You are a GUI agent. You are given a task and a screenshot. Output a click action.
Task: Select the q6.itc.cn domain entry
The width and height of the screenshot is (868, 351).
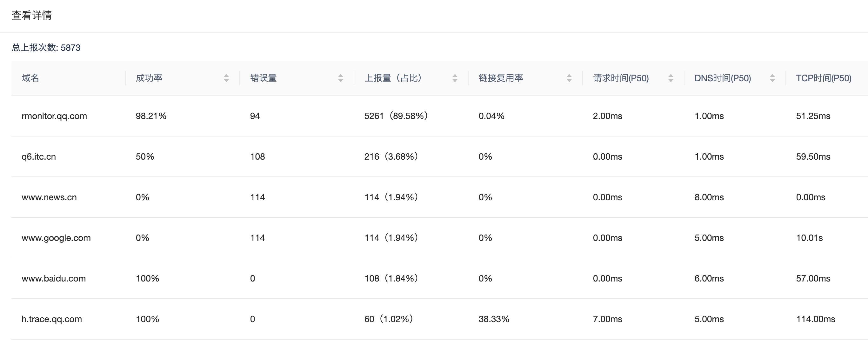[39, 157]
